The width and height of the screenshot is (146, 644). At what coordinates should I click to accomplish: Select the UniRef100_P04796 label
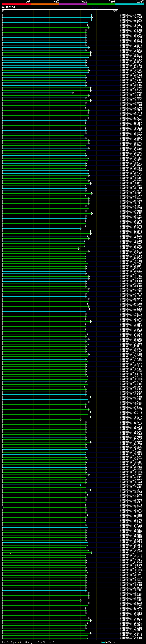(x=131, y=63)
